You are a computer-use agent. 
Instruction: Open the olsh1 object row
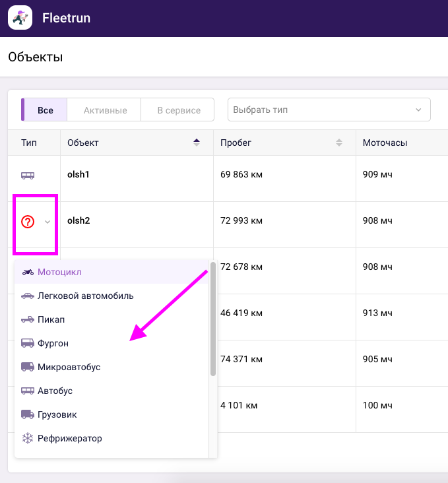coord(78,175)
